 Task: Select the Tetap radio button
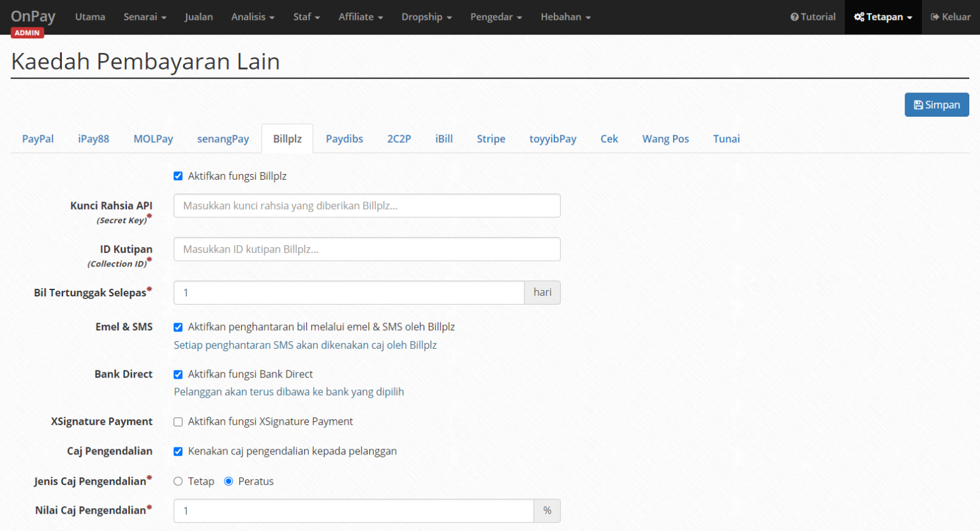178,481
